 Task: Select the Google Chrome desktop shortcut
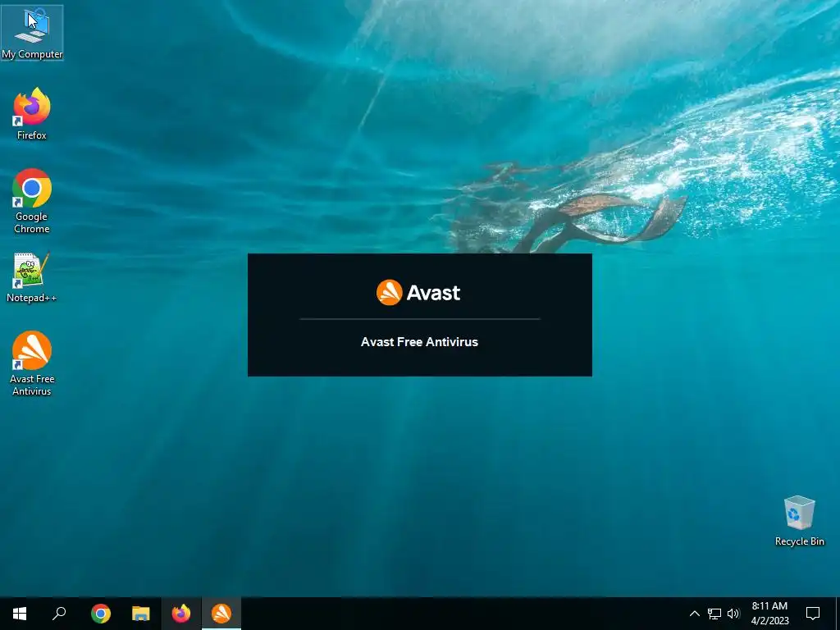coord(32,201)
